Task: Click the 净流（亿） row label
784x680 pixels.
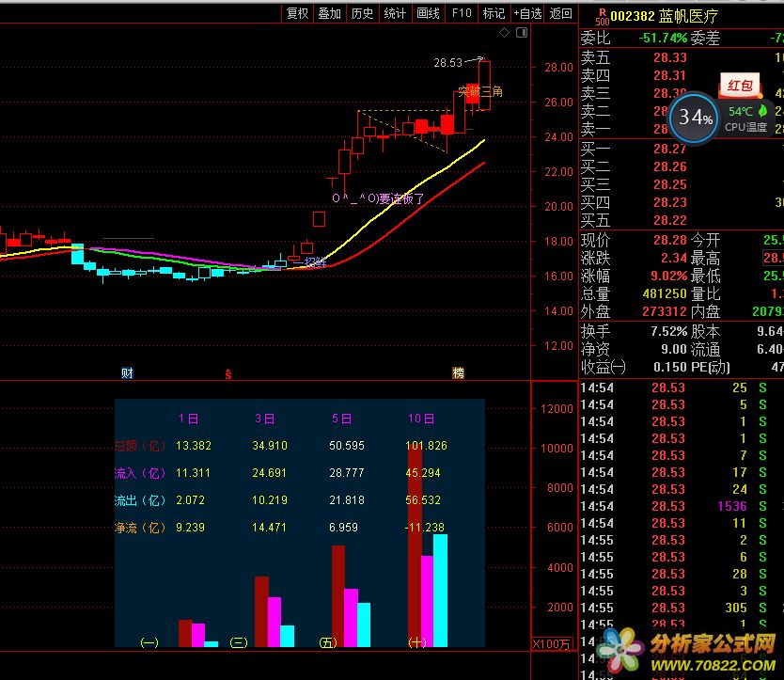Action: [x=140, y=528]
